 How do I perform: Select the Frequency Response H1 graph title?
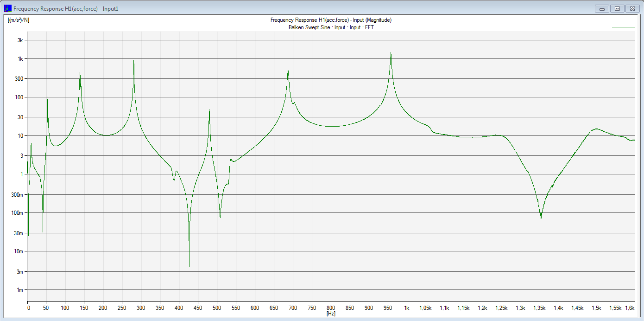(331, 20)
